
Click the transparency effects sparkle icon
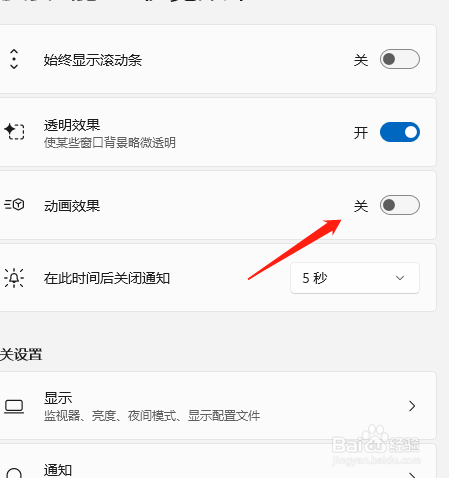point(14,131)
